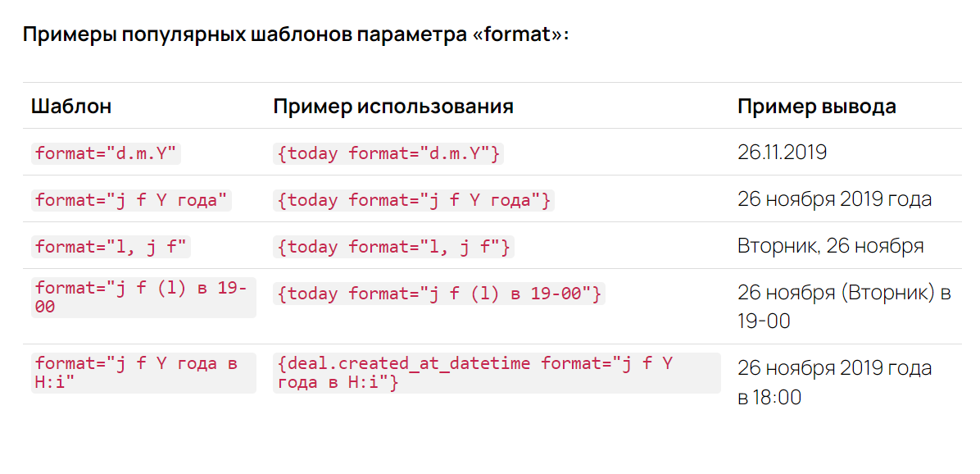
Task: Click the output value 26.11.2019
Action: (x=782, y=153)
